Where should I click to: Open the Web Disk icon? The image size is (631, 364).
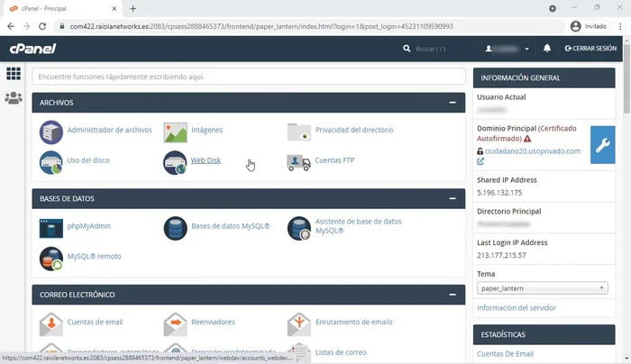(175, 162)
